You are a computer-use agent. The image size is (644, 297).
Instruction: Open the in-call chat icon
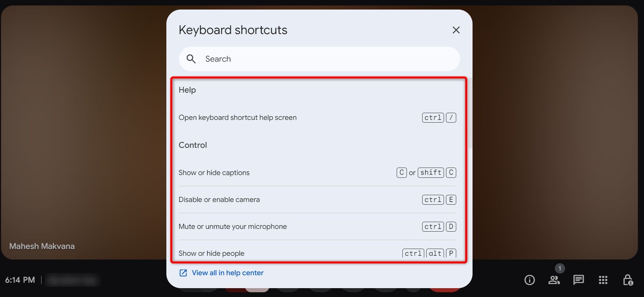578,280
